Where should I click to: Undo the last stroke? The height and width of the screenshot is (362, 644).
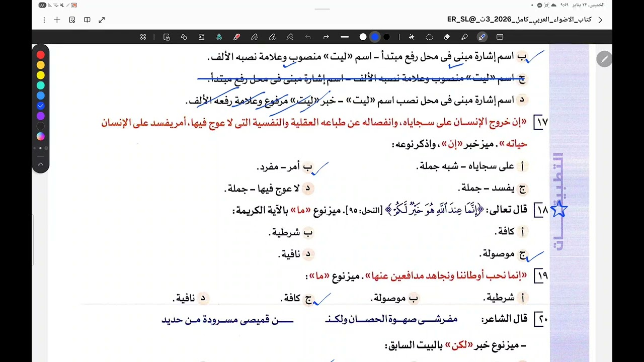click(308, 37)
